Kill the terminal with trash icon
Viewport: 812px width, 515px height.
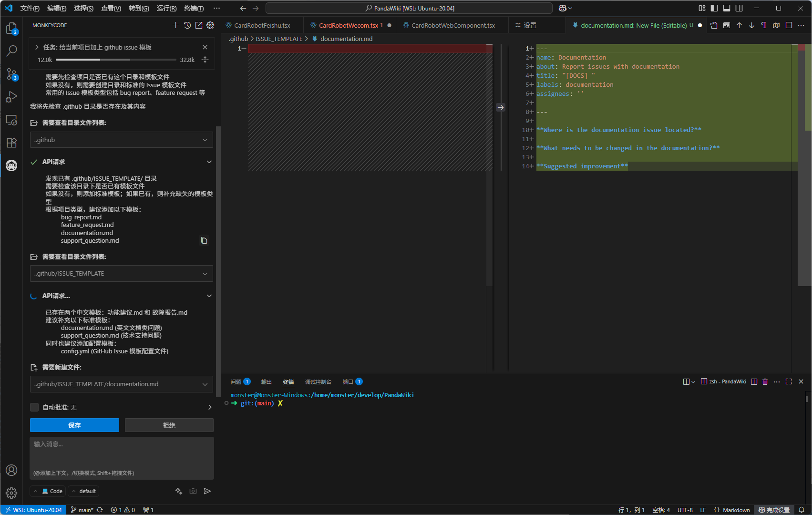pos(765,381)
